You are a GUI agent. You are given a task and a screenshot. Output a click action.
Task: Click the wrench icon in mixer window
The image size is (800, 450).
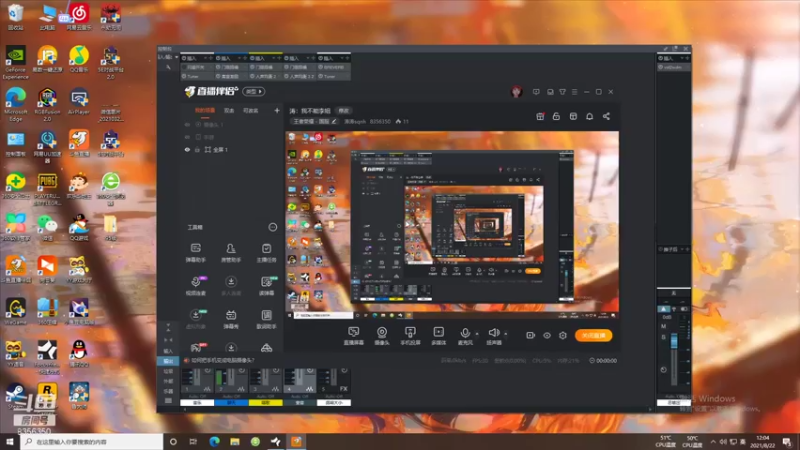pyautogui.click(x=168, y=67)
